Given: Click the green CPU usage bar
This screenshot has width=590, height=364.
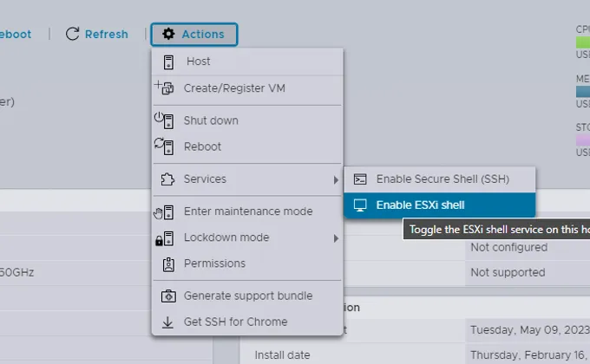Looking at the screenshot, I should coord(583,42).
